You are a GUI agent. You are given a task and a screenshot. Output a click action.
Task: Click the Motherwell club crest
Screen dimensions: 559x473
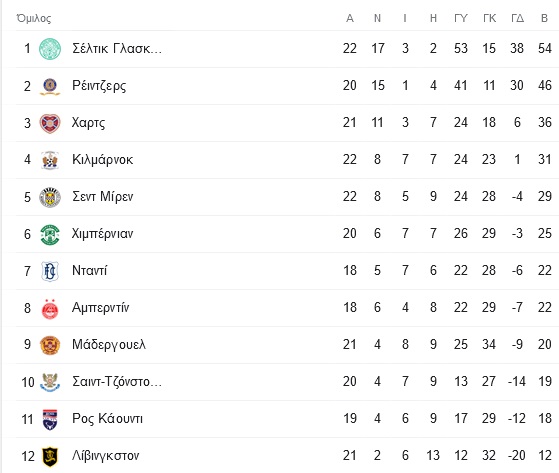point(50,345)
